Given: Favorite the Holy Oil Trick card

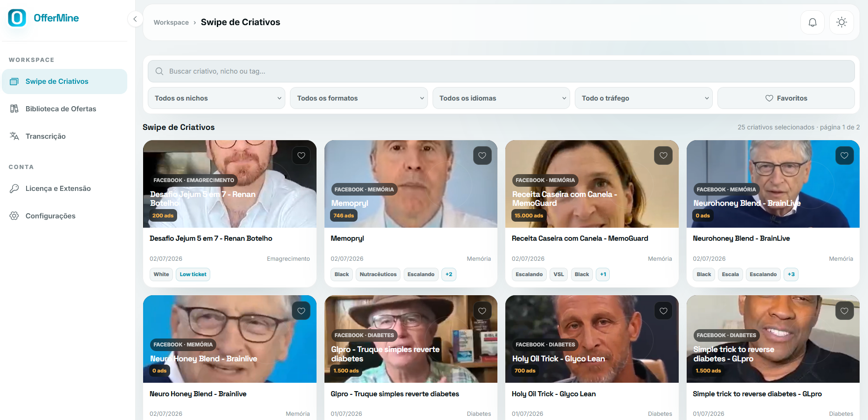Looking at the screenshot, I should pos(663,311).
